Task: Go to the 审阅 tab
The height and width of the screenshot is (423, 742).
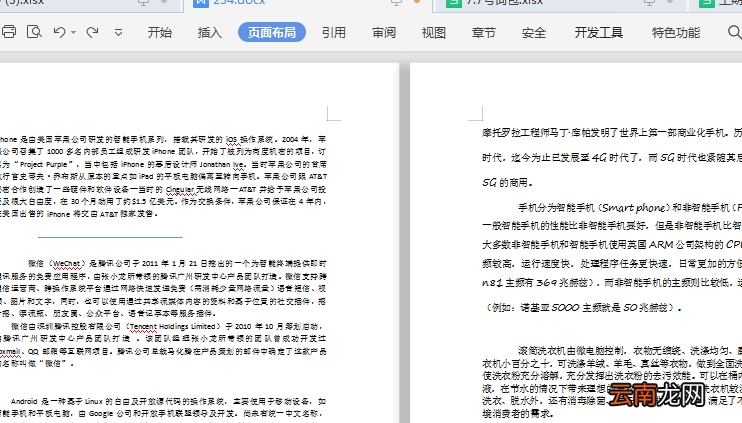Action: coord(384,33)
